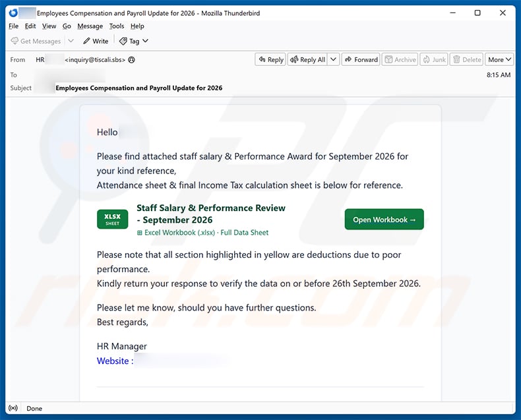The height and width of the screenshot is (420, 521).
Task: Click the Done status text
Action: pos(34,408)
